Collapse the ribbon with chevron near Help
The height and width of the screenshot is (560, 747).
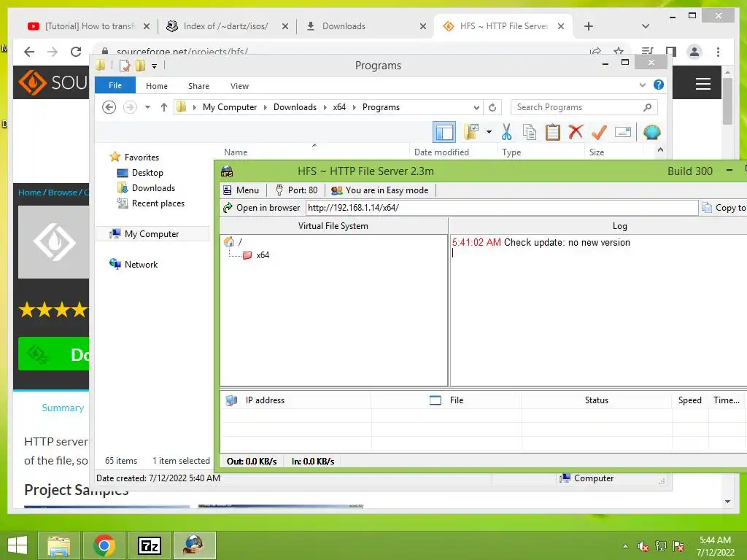(642, 85)
